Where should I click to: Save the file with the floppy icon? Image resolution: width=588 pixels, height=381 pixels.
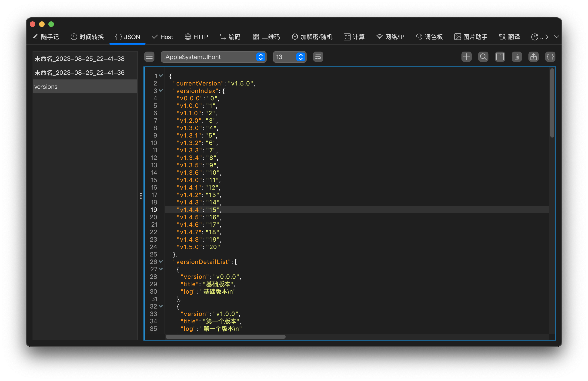(500, 57)
